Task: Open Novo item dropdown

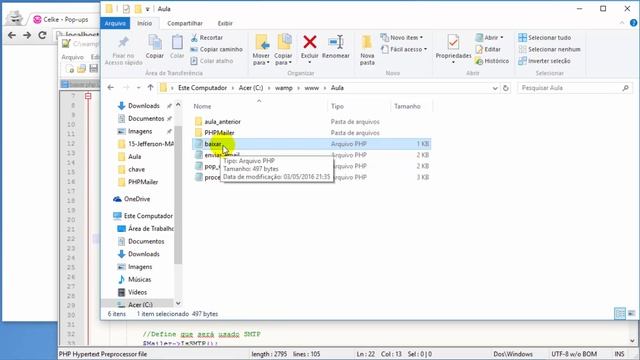Action: [x=402, y=38]
